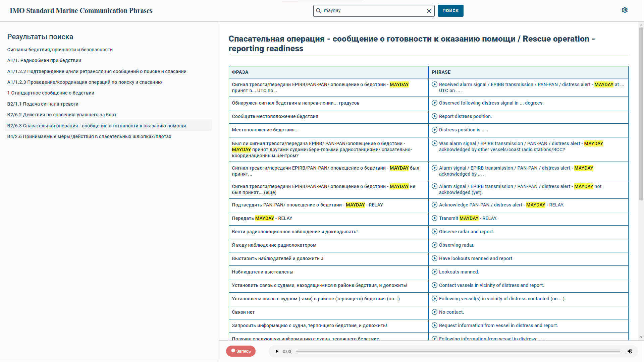This screenshot has height=362, width=644.
Task: Play audio for 'Observing radar'
Action: 435,245
